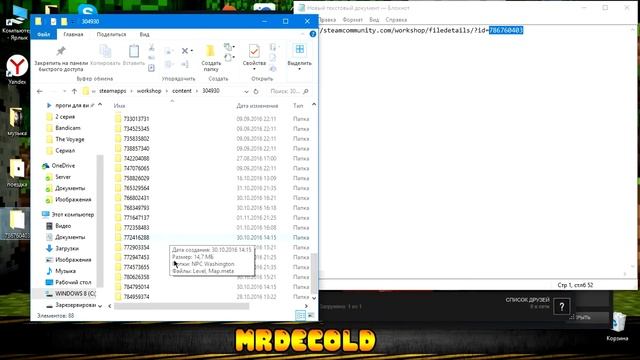
Task: Select WINDOWS 8 (C:) drive in navigation pane
Action: tap(70, 293)
